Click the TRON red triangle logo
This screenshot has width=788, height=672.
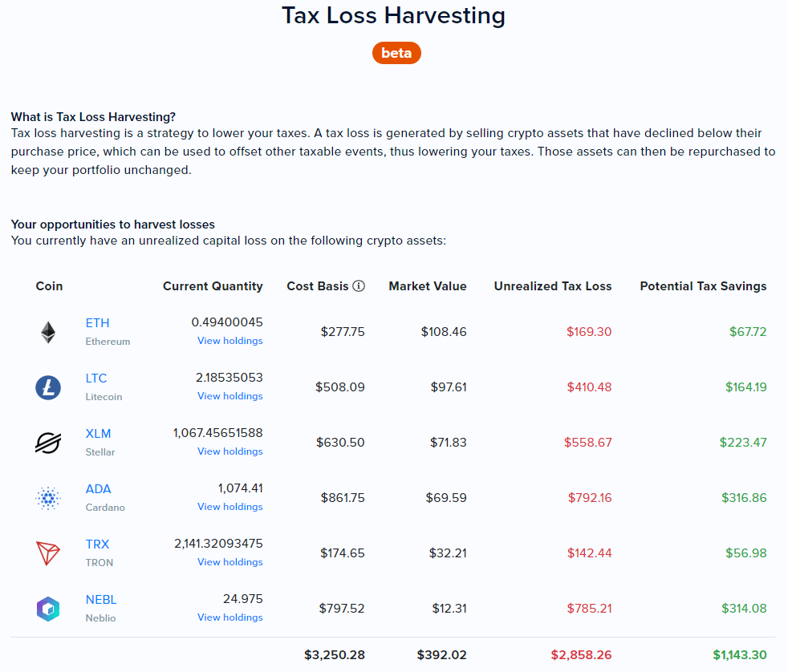pos(48,553)
